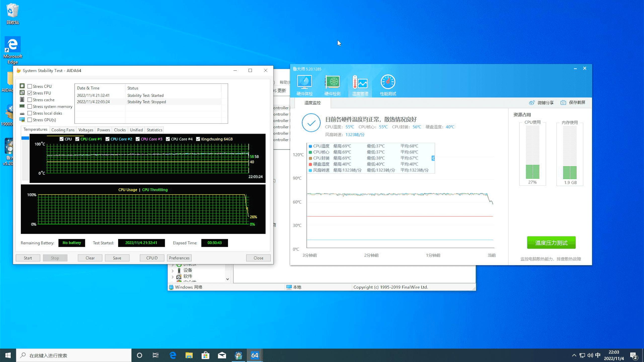Toggle CPU Core #3 graph checkbox

138,139
